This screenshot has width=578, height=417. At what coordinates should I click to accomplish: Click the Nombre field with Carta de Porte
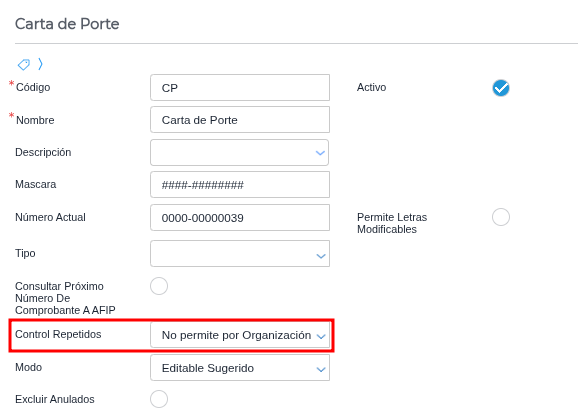pos(240,119)
